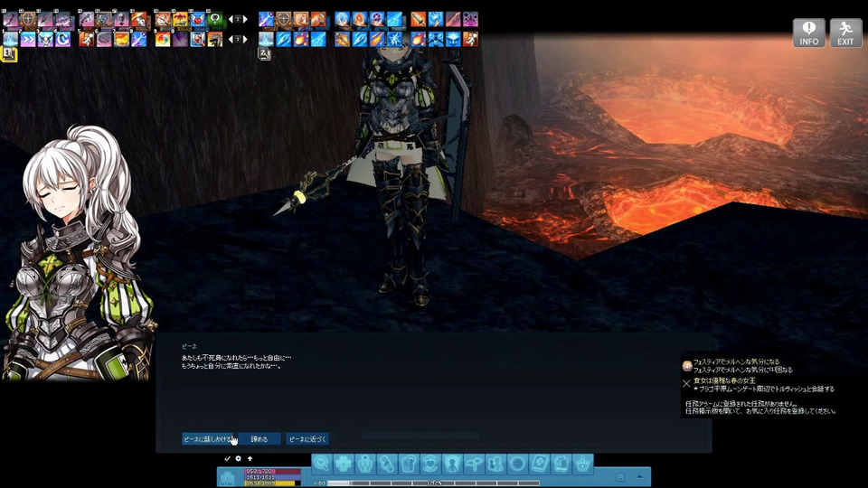Click the X icon beside 貧女は優雅な春の女王
The height and width of the screenshot is (488, 868).
686,383
